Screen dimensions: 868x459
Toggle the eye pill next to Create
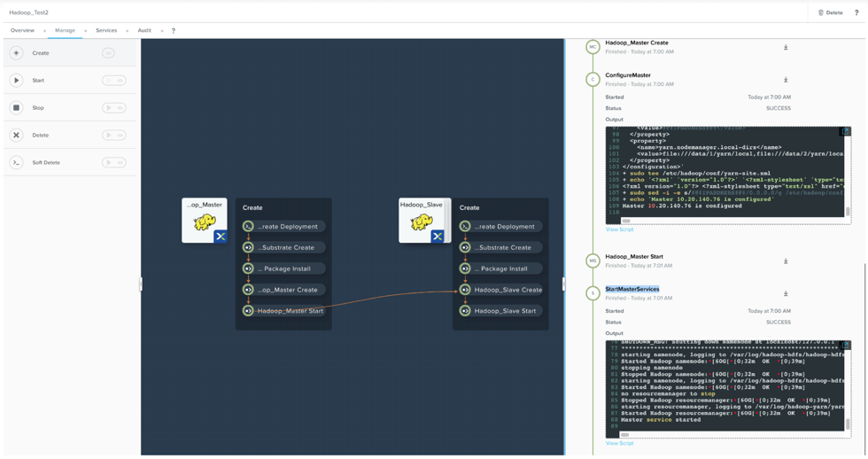(x=108, y=53)
